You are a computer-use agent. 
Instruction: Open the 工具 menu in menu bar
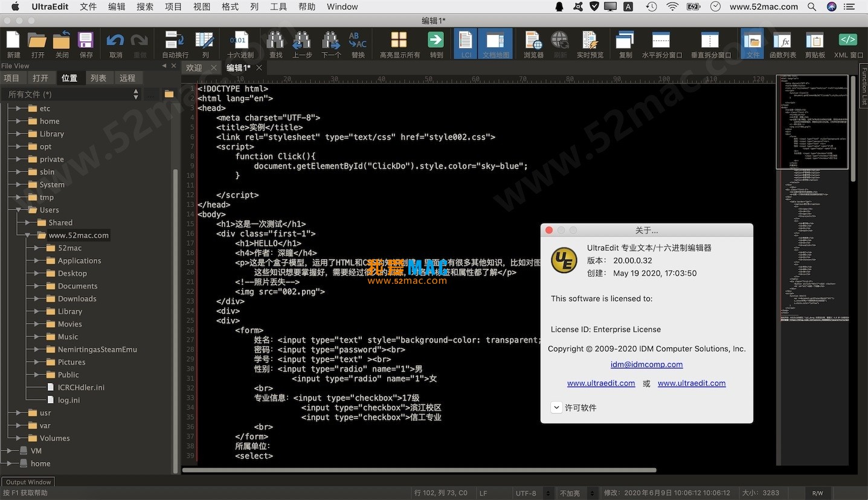tap(278, 7)
